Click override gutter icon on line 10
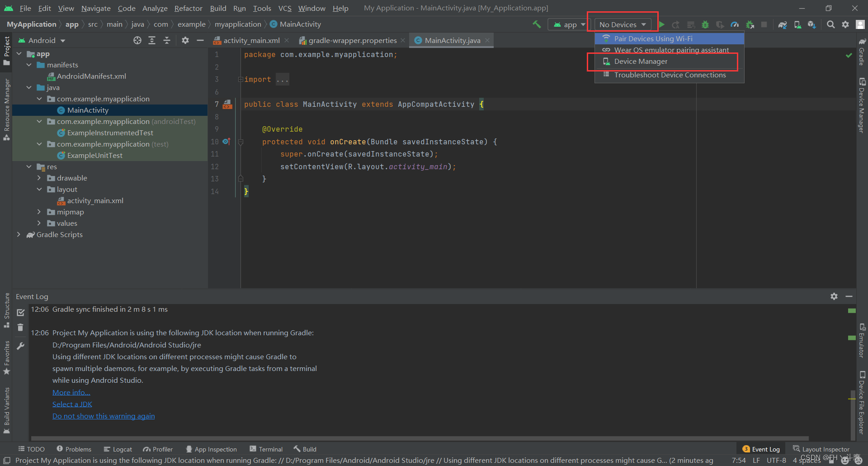Screen dimensions: 868x466 pyautogui.click(x=226, y=142)
